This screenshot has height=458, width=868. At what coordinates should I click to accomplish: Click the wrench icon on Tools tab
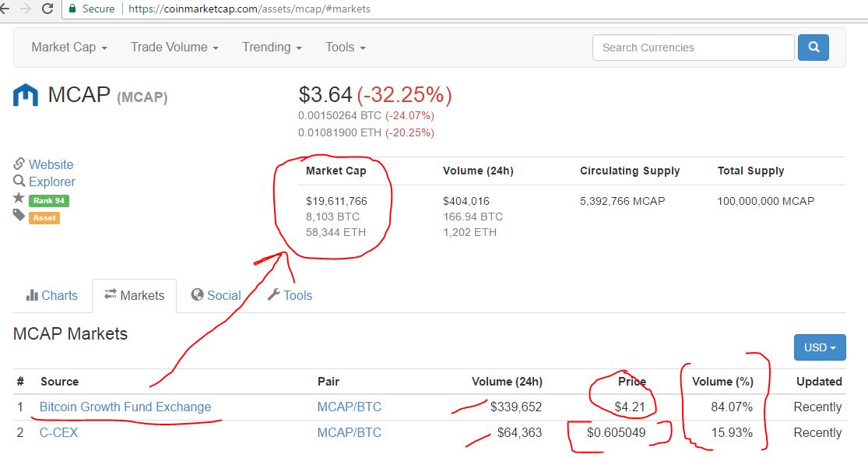click(273, 294)
